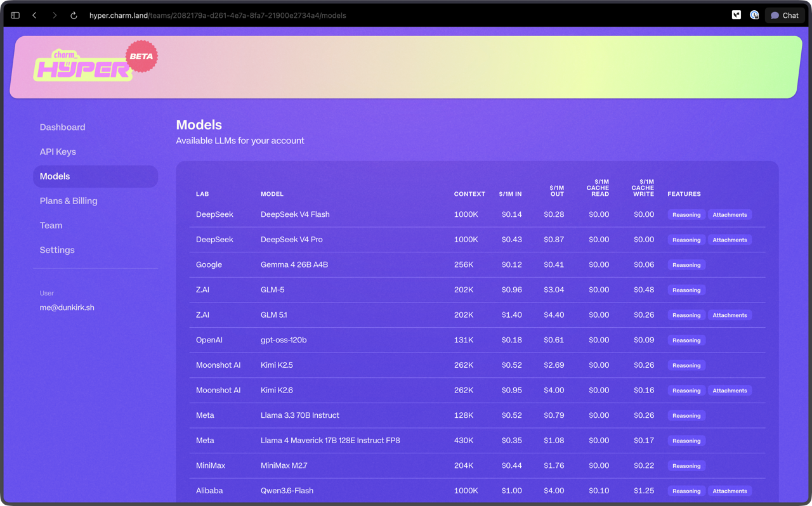Open Plans & Billing
The image size is (812, 506).
[x=69, y=201]
